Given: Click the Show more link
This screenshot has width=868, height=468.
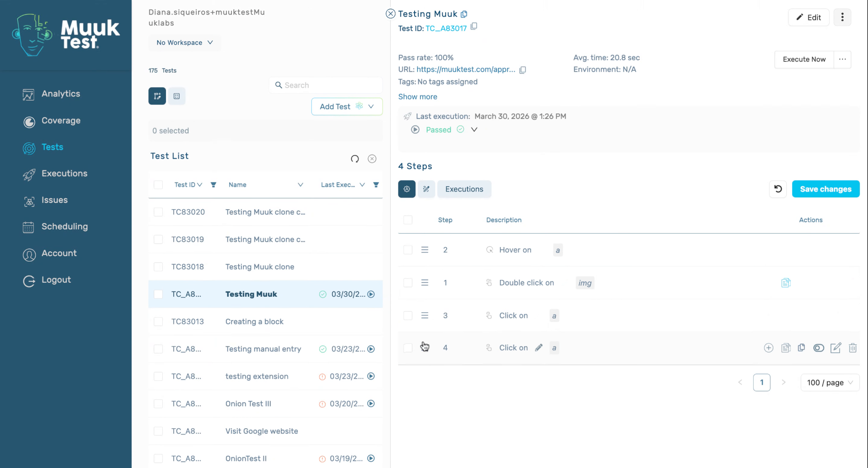Looking at the screenshot, I should click(x=418, y=97).
